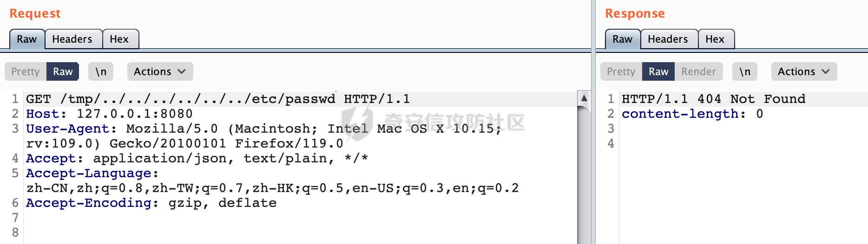The width and height of the screenshot is (868, 244).
Task: Click the Response Actions chevron arrow
Action: 826,71
